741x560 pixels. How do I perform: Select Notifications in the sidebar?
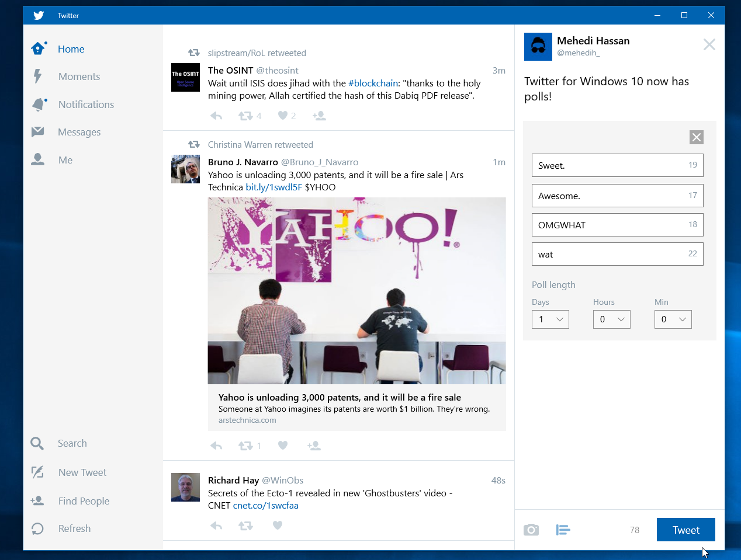click(x=86, y=105)
